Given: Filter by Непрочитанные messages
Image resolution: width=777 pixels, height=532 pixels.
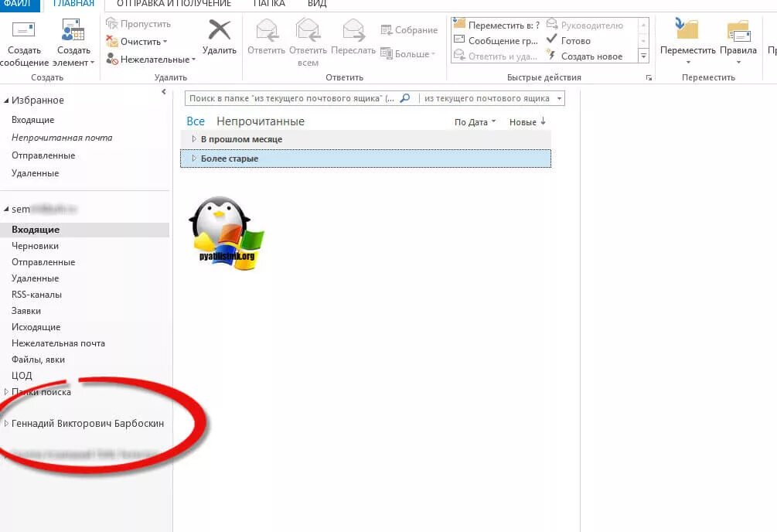Looking at the screenshot, I should click(261, 121).
